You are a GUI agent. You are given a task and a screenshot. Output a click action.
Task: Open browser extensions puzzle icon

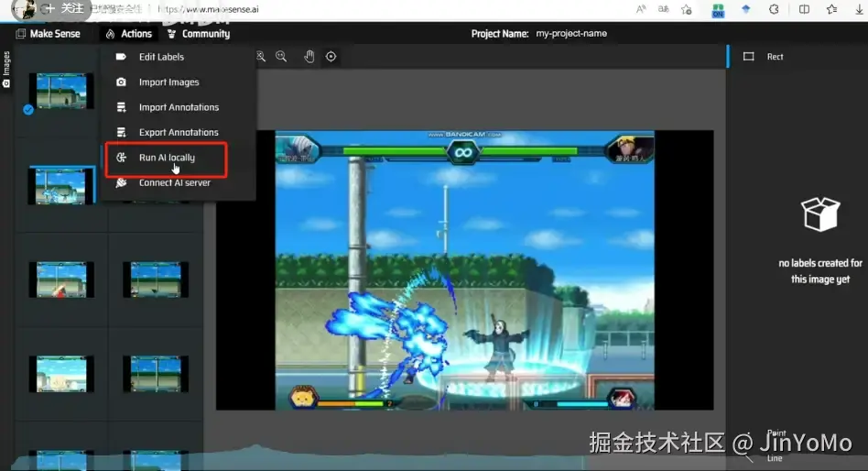coord(774,9)
